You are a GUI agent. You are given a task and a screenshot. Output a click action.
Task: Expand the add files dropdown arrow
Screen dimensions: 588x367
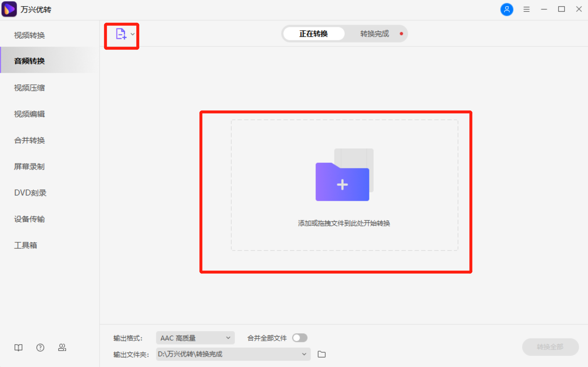pyautogui.click(x=132, y=34)
